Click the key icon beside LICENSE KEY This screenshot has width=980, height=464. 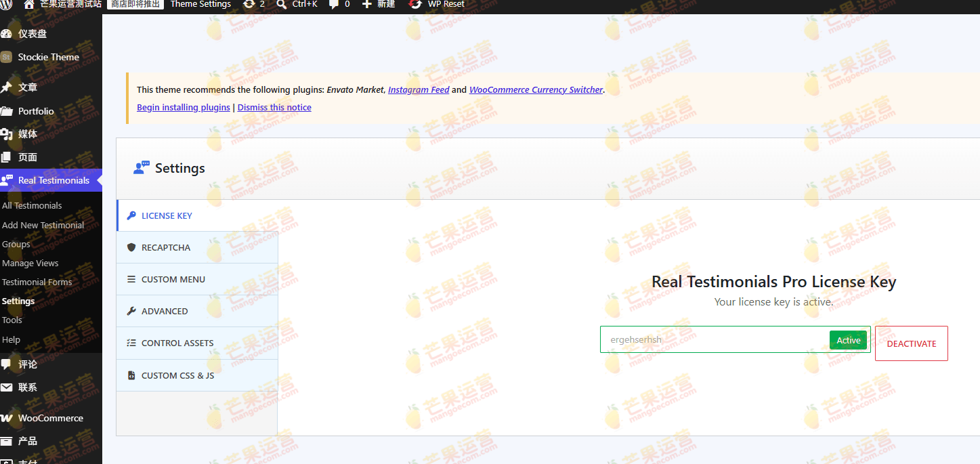click(x=131, y=215)
